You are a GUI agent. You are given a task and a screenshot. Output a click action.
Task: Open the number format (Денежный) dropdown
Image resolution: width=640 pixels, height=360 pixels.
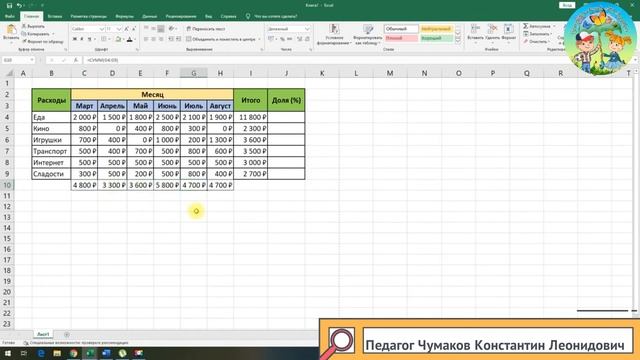(307, 29)
